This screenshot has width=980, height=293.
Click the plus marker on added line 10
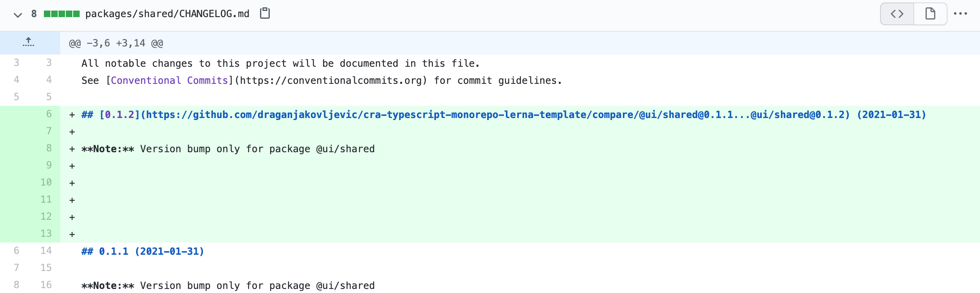[x=72, y=183]
